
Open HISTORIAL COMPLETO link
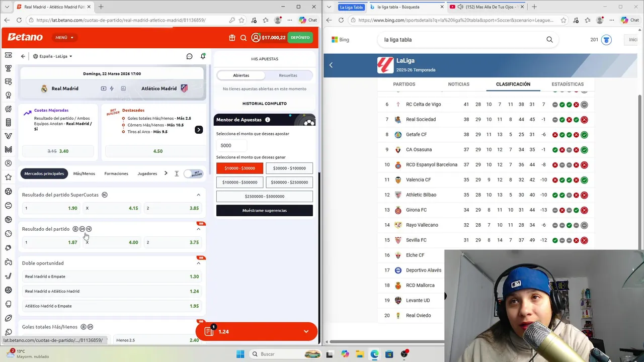point(265,104)
